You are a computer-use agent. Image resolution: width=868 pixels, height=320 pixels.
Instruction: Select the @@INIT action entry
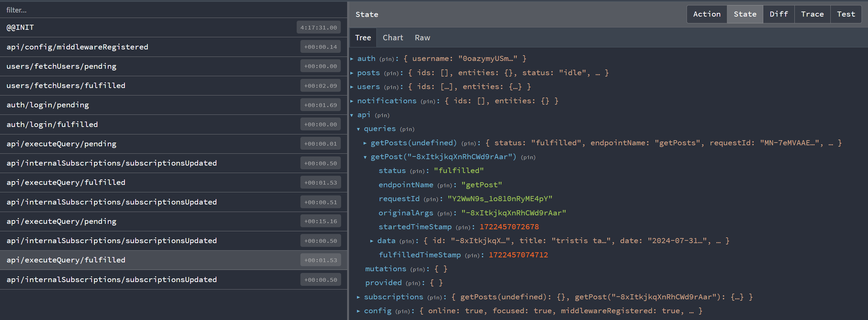point(20,27)
